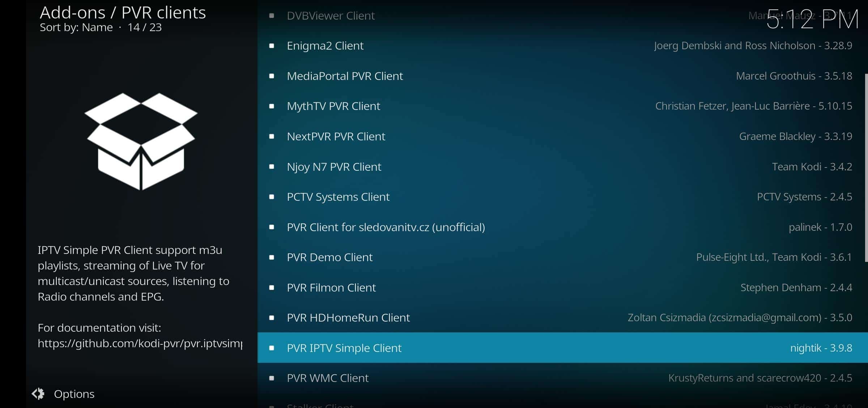Click bullet icon beside PVR IPTV Simple Client
The height and width of the screenshot is (408, 868).
click(x=272, y=348)
